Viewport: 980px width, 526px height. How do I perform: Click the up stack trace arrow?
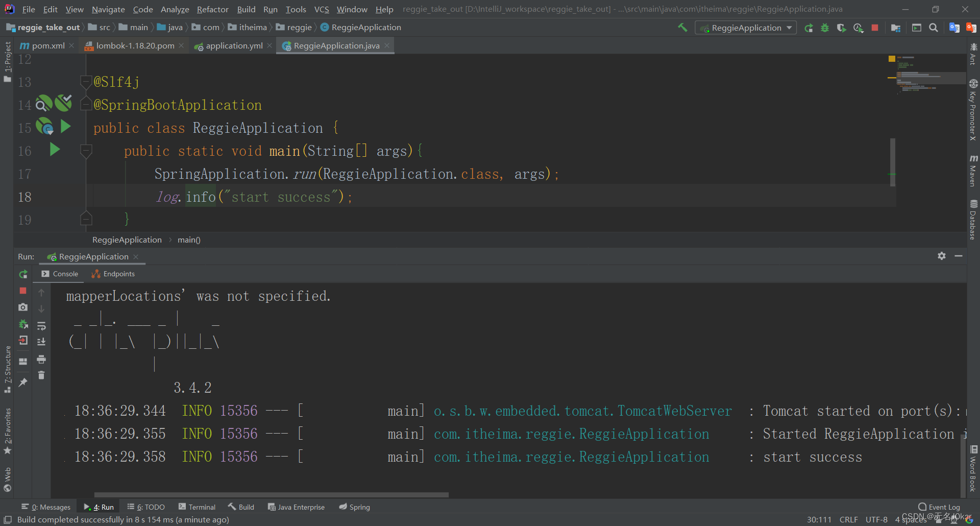point(41,293)
